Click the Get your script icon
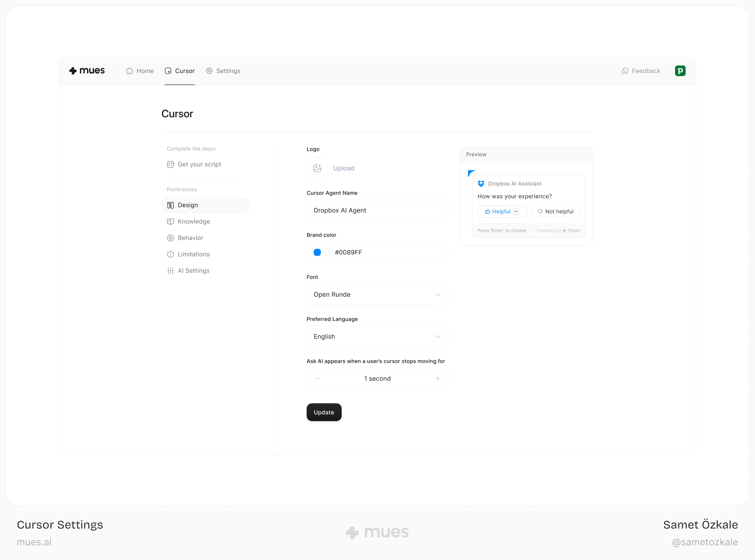The image size is (755, 560). click(x=170, y=164)
